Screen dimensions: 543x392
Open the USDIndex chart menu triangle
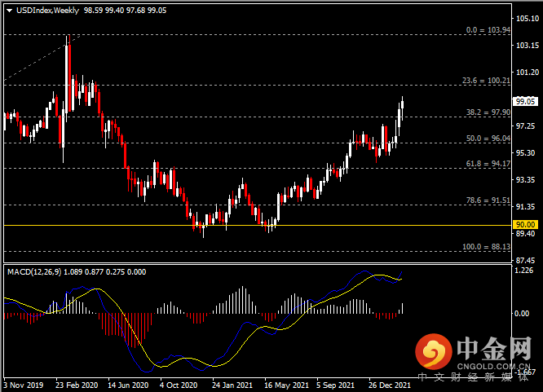(x=10, y=11)
